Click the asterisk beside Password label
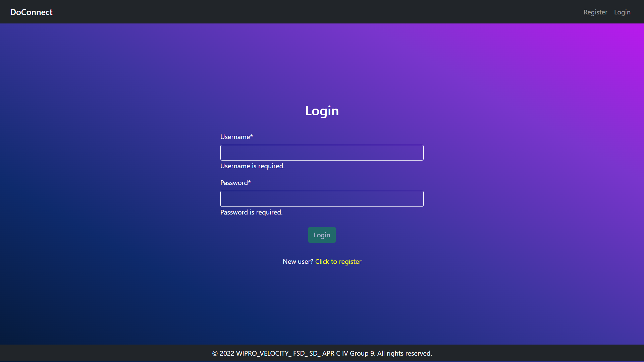644x362 pixels. [x=249, y=182]
